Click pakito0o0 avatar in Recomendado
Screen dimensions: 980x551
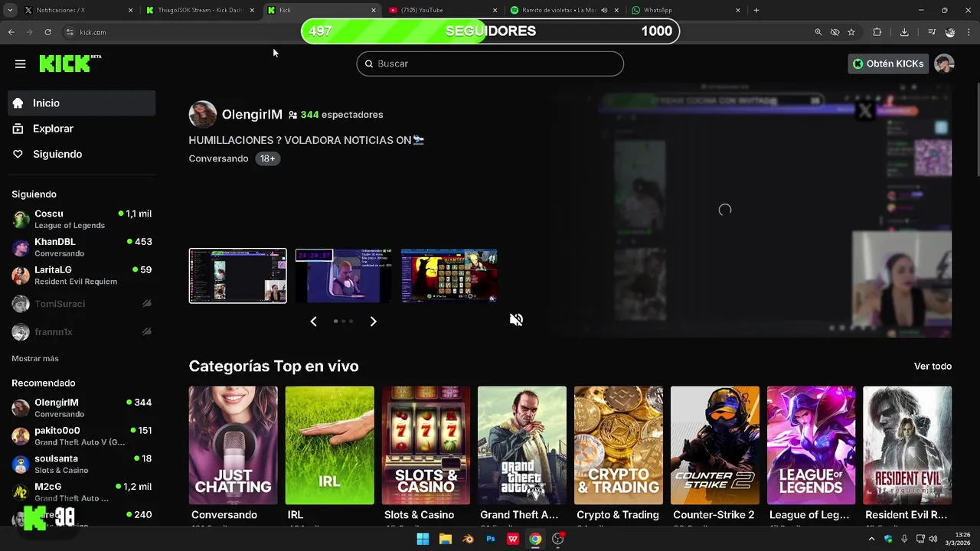point(21,436)
